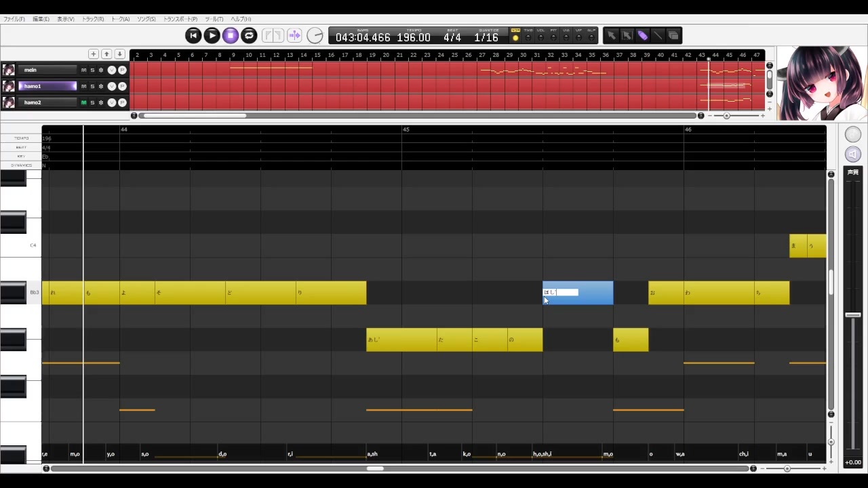Viewport: 868px width, 488px height.
Task: Click the return-to-start transport button
Action: (x=193, y=35)
